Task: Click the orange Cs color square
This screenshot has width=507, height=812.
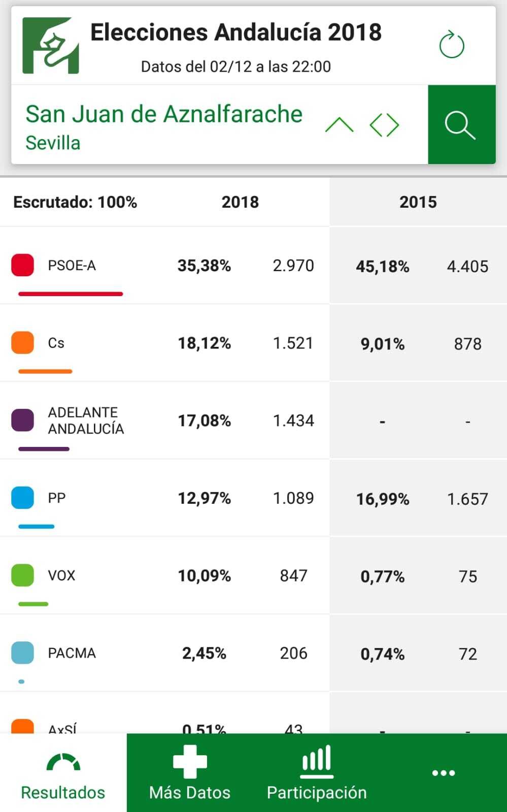Action: (23, 343)
